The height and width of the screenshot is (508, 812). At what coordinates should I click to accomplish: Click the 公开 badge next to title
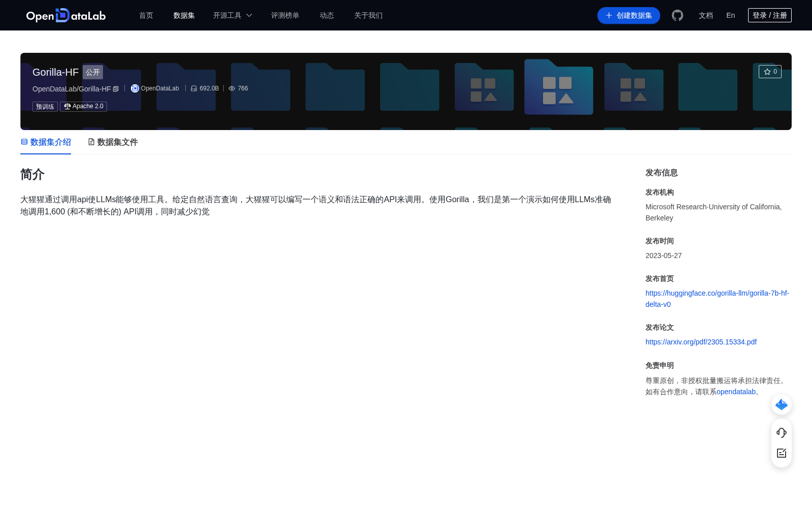(x=93, y=72)
